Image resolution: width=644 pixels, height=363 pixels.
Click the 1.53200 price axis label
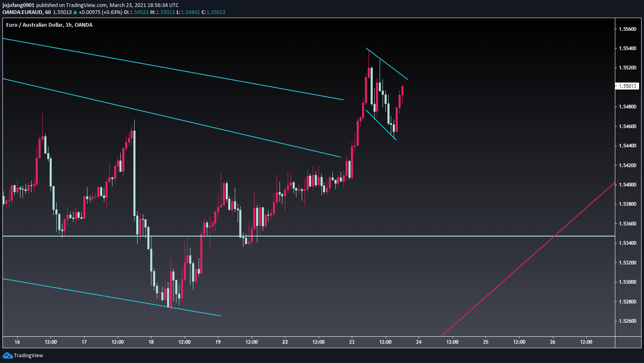coord(628,262)
